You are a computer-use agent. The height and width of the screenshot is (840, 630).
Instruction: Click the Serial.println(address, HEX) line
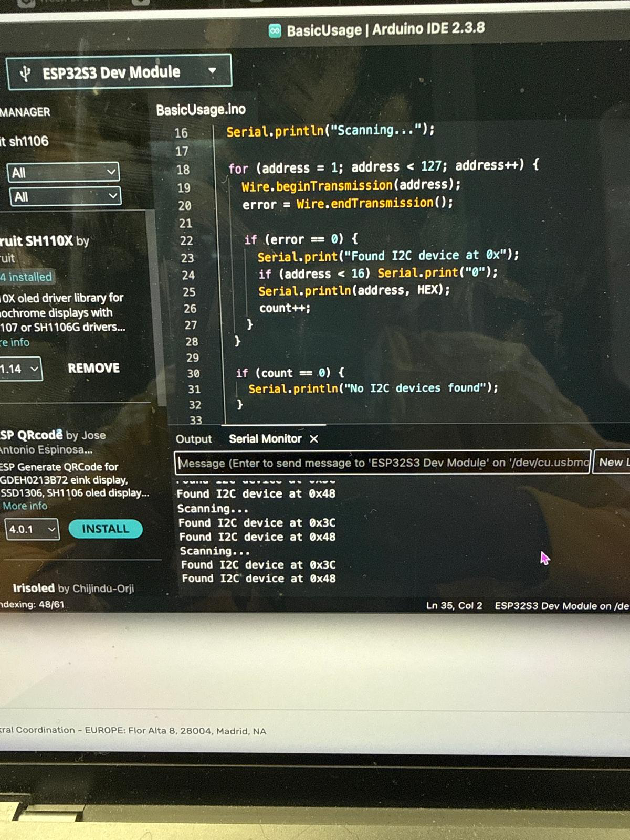(354, 290)
